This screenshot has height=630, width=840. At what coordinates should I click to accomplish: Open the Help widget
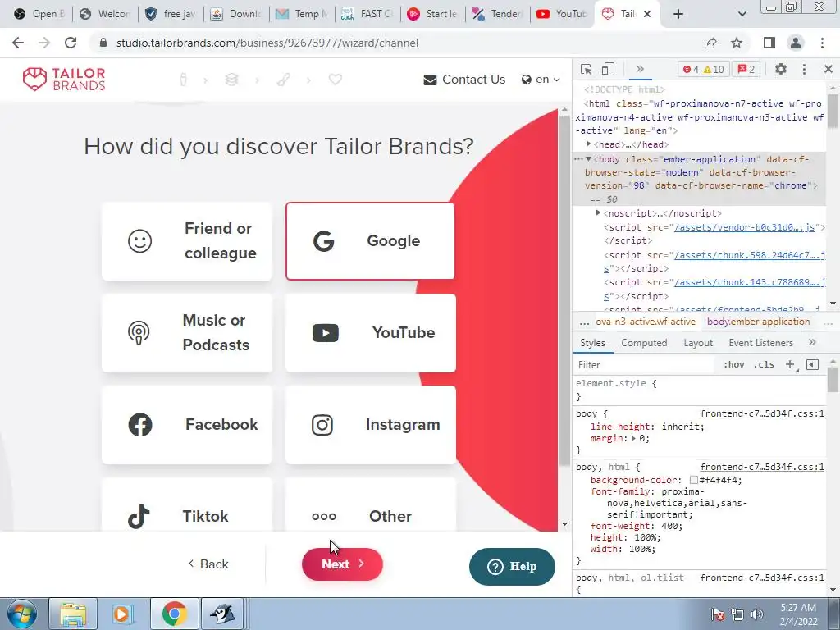tap(512, 566)
